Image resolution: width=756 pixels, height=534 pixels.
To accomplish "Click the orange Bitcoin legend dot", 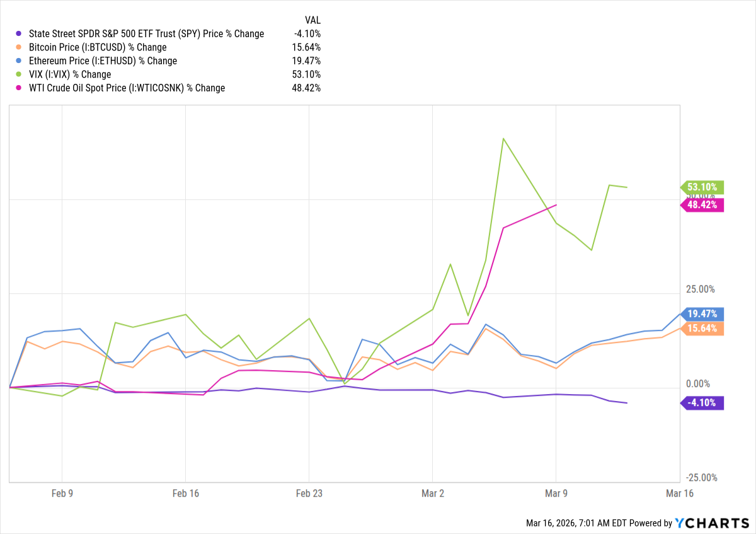I will pyautogui.click(x=18, y=47).
